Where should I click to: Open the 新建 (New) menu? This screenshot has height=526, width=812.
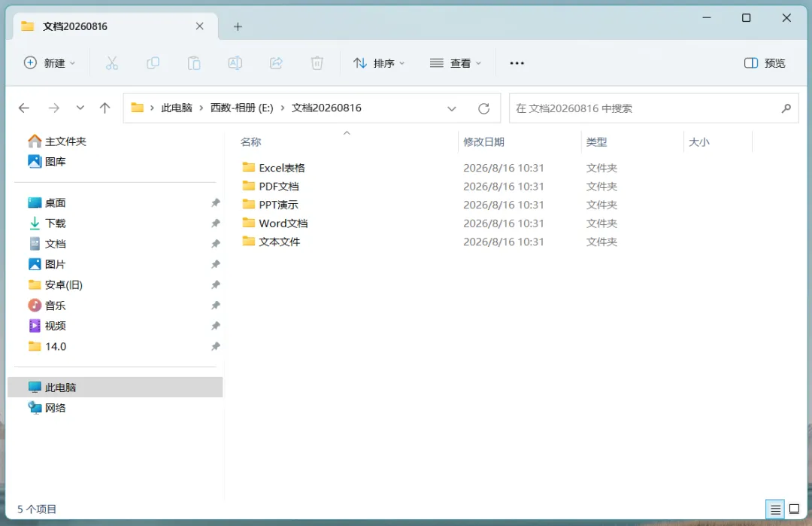[50, 63]
